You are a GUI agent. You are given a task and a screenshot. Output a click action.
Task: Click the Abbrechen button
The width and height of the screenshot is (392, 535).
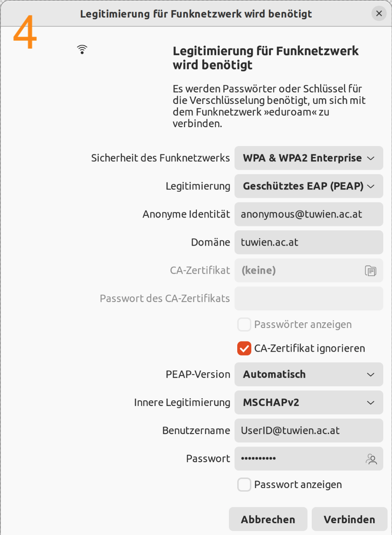(268, 520)
